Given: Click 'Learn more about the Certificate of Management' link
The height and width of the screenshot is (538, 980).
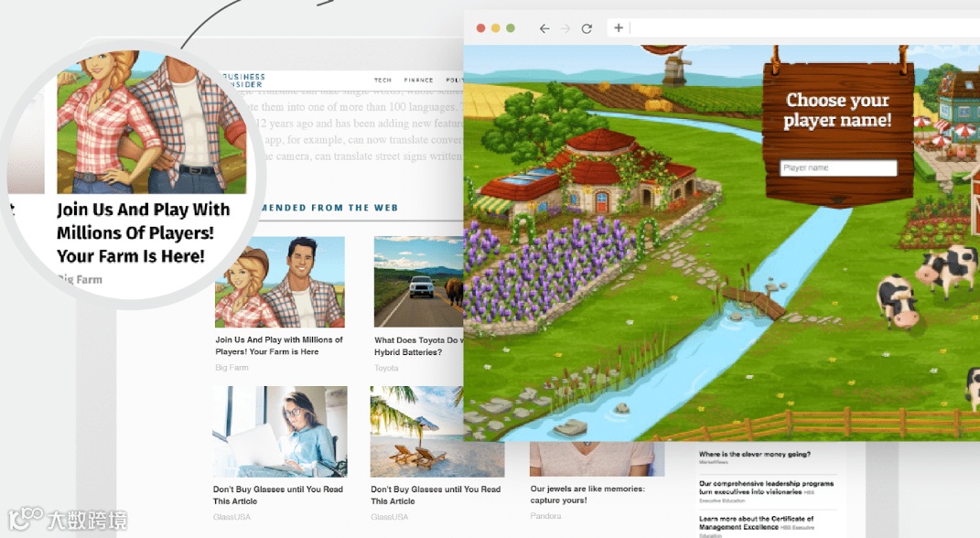Looking at the screenshot, I should [x=756, y=523].
